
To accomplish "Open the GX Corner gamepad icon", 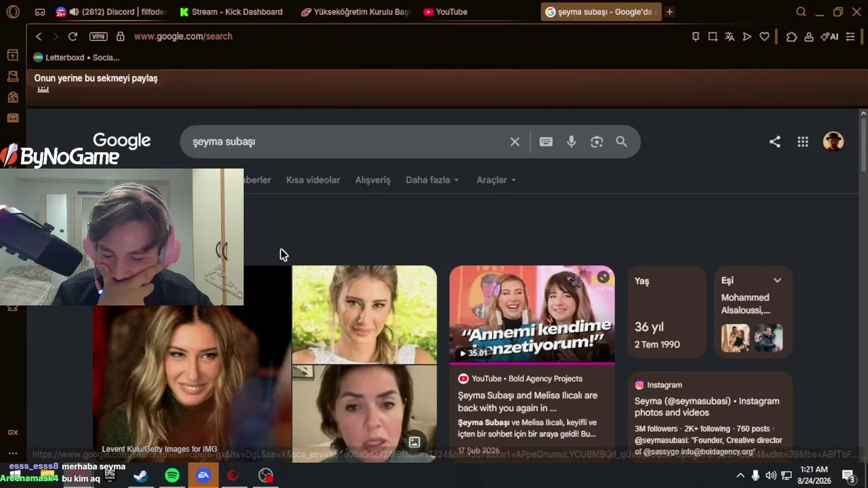I will (x=40, y=12).
